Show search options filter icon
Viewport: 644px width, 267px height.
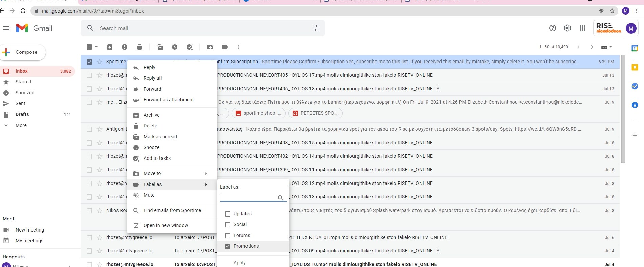[x=315, y=28]
